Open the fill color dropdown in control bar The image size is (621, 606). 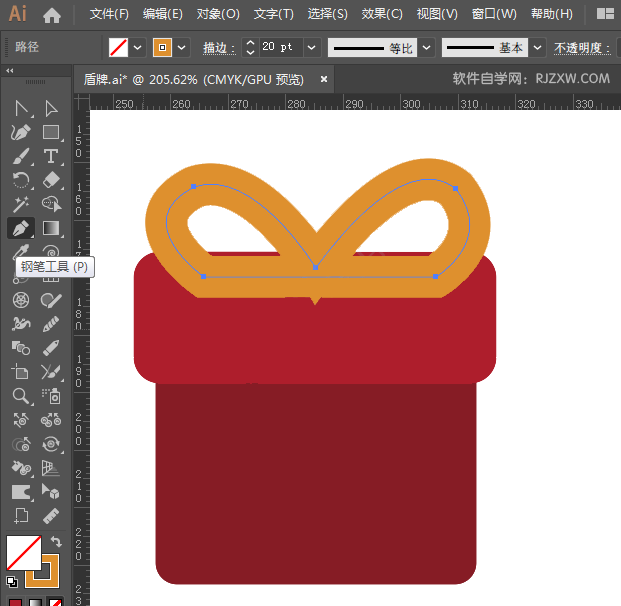point(137,48)
